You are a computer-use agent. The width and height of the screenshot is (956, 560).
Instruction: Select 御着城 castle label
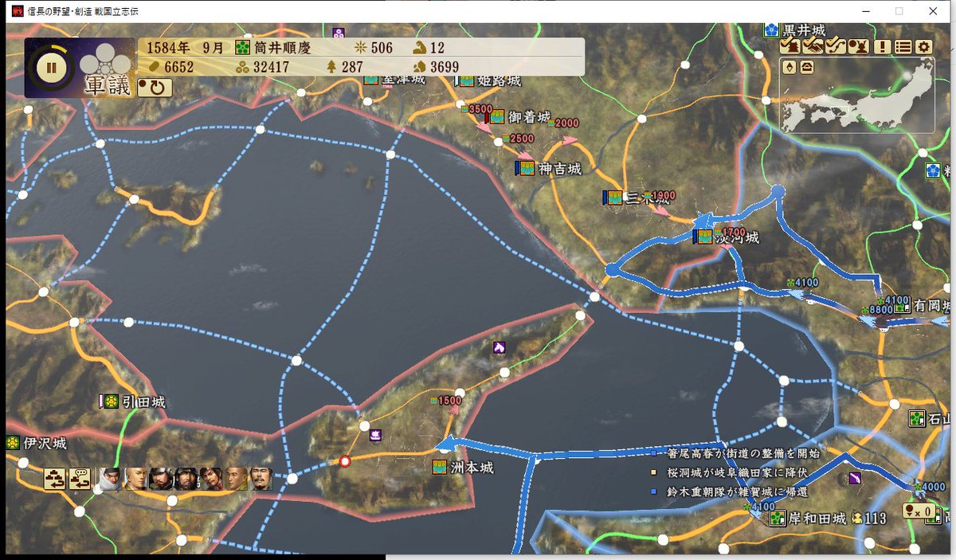coord(529,117)
